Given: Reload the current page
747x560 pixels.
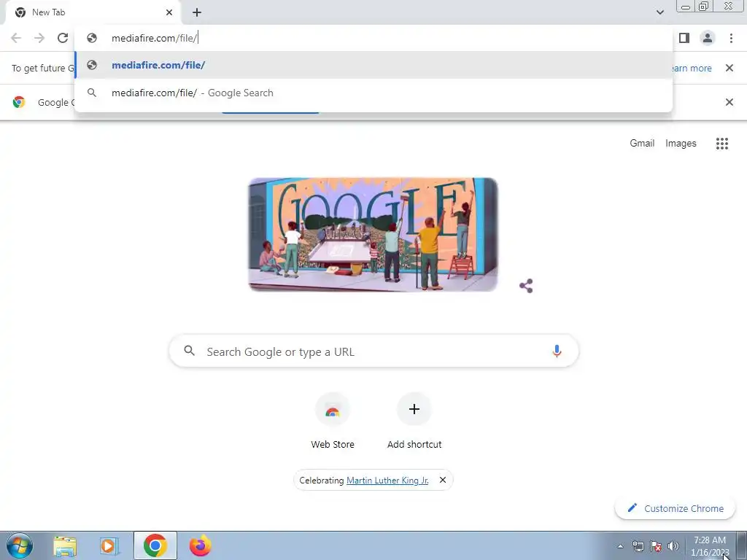Looking at the screenshot, I should tap(63, 38).
